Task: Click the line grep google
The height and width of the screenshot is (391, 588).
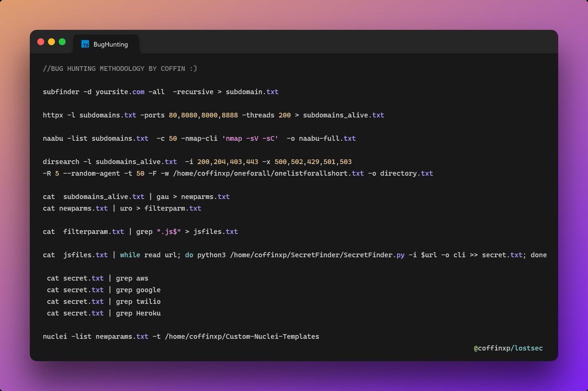Action: (104, 290)
